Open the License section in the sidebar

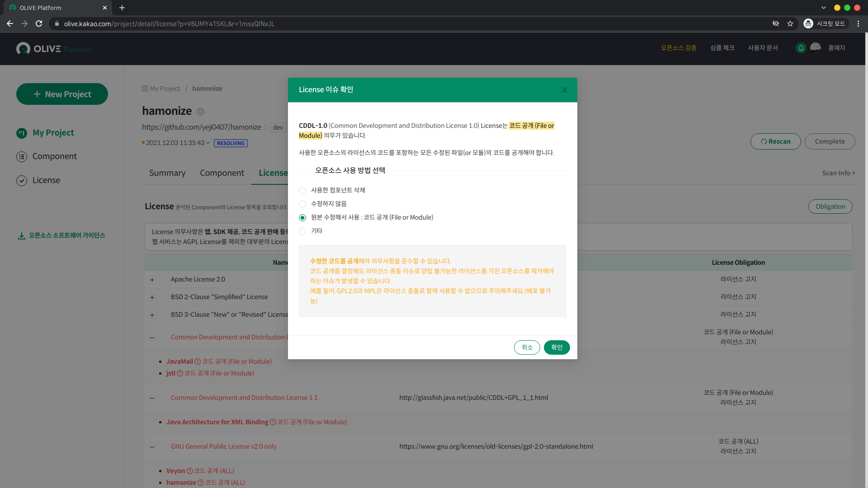46,180
